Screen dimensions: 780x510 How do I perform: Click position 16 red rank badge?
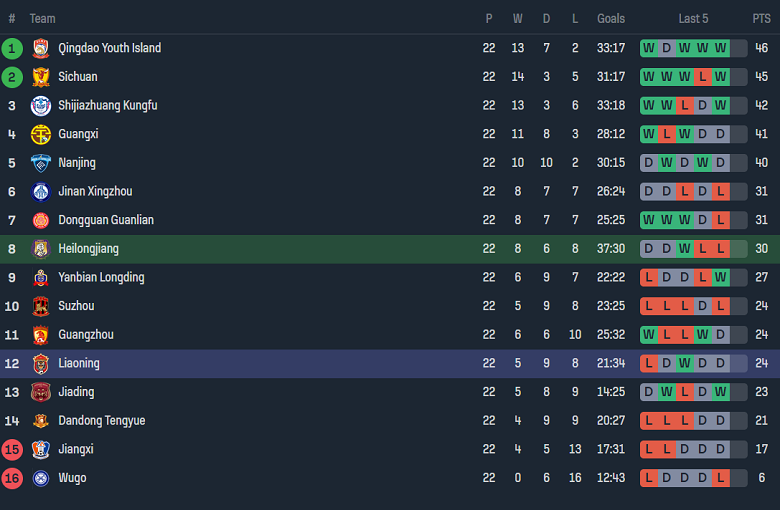tap(12, 478)
